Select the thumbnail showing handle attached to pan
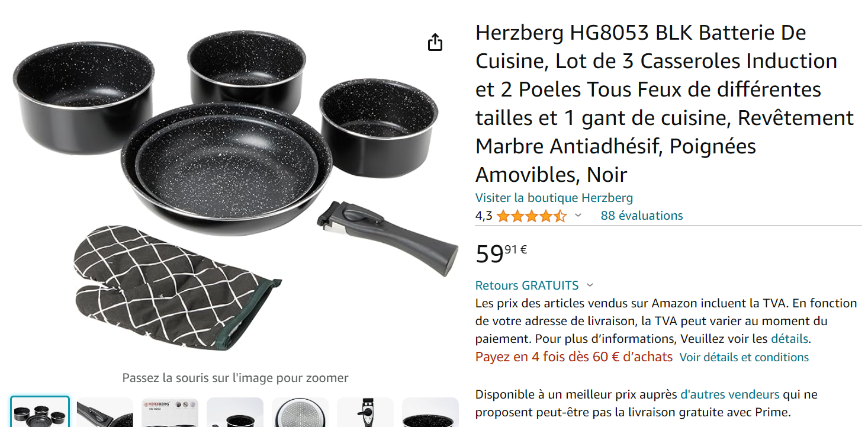Viewport: 868px width, 427px height. click(105, 412)
